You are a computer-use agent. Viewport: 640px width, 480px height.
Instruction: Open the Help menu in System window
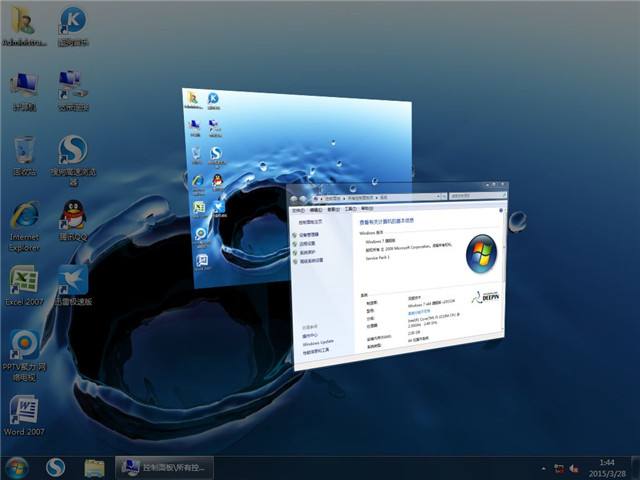click(x=367, y=208)
